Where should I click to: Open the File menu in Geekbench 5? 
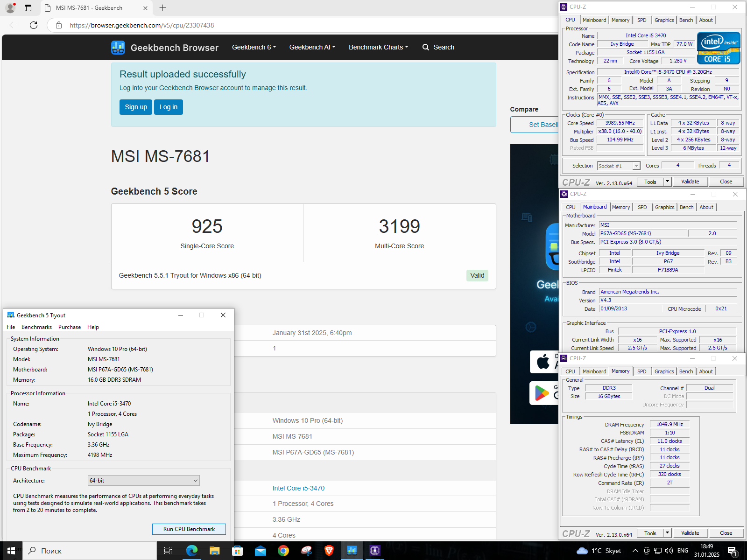coord(11,327)
